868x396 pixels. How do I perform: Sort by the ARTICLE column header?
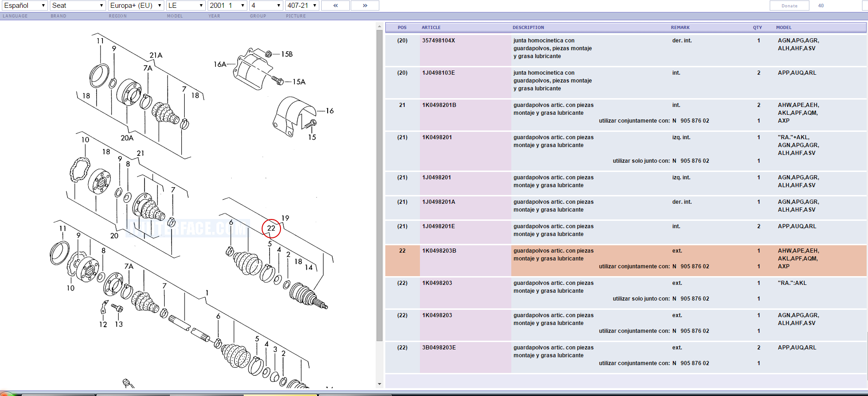pyautogui.click(x=431, y=28)
